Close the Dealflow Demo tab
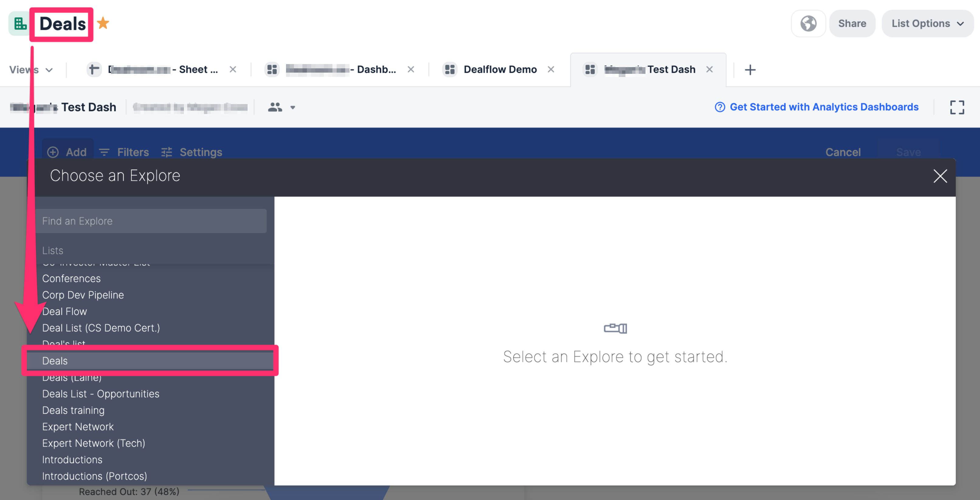 [550, 70]
